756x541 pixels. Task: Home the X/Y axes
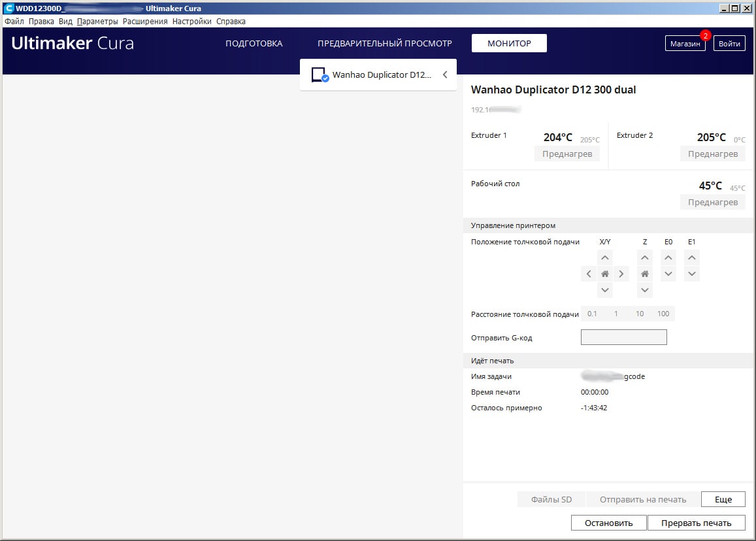click(x=604, y=274)
